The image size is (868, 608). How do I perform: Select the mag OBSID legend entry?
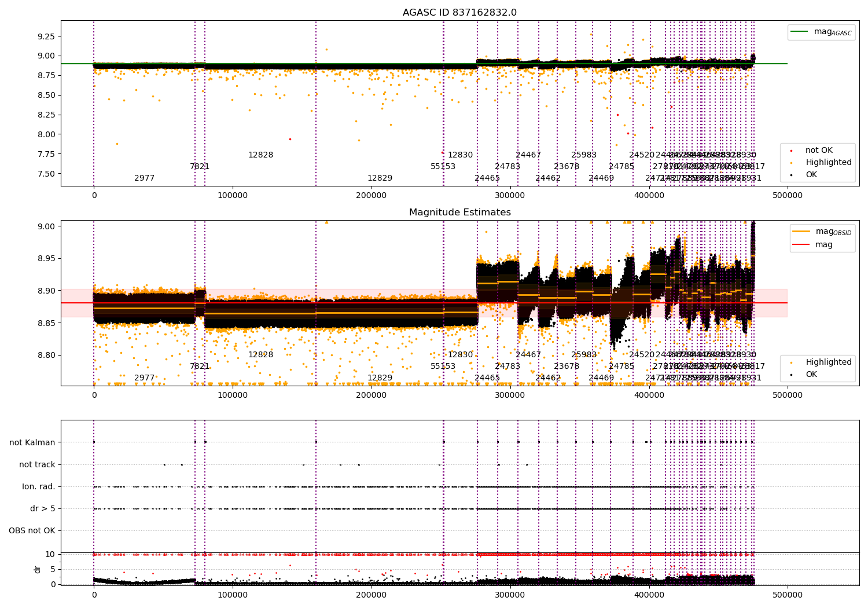pyautogui.click(x=822, y=232)
